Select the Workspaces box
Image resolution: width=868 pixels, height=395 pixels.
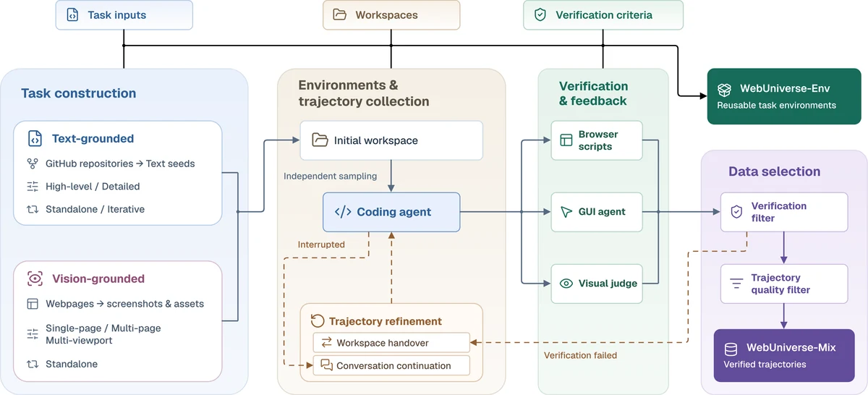tap(391, 14)
